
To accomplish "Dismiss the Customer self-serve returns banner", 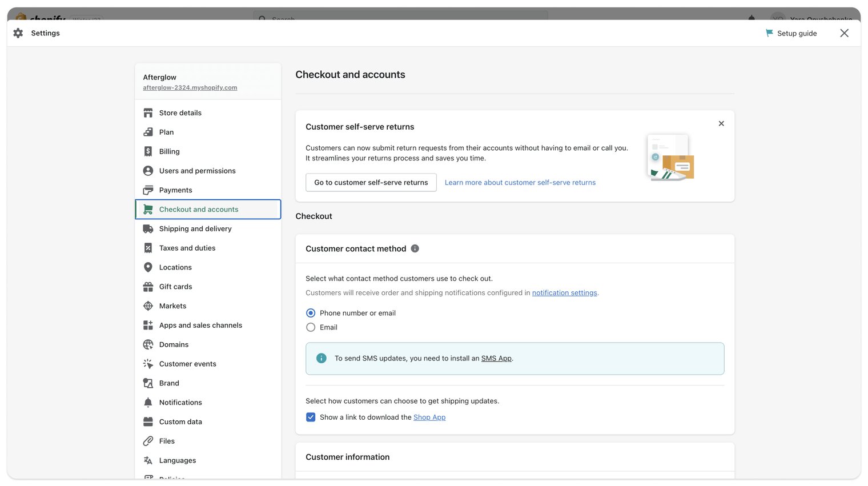I will (721, 123).
